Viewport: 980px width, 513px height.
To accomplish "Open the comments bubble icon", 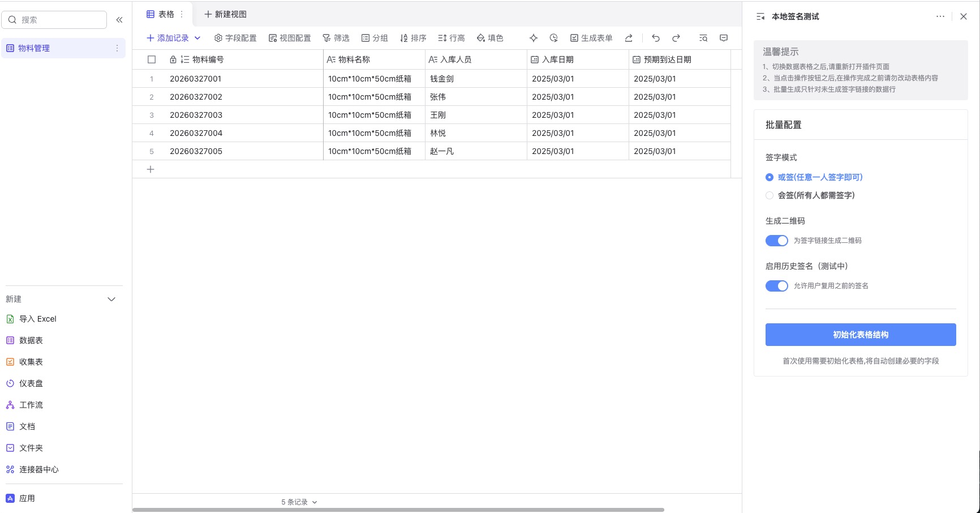I will tap(723, 38).
